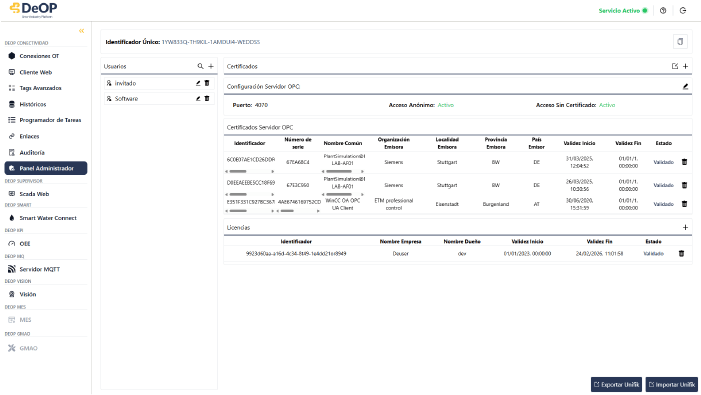Click serial number 67EA68C4 cell
Viewport: 701px width, 395px height.
[298, 162]
